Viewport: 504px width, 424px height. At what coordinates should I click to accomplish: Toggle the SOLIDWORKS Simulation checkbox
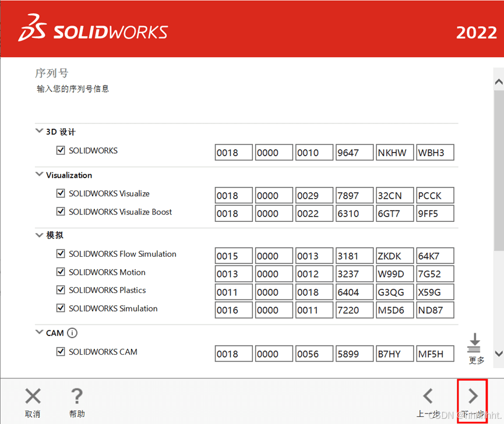(x=61, y=308)
